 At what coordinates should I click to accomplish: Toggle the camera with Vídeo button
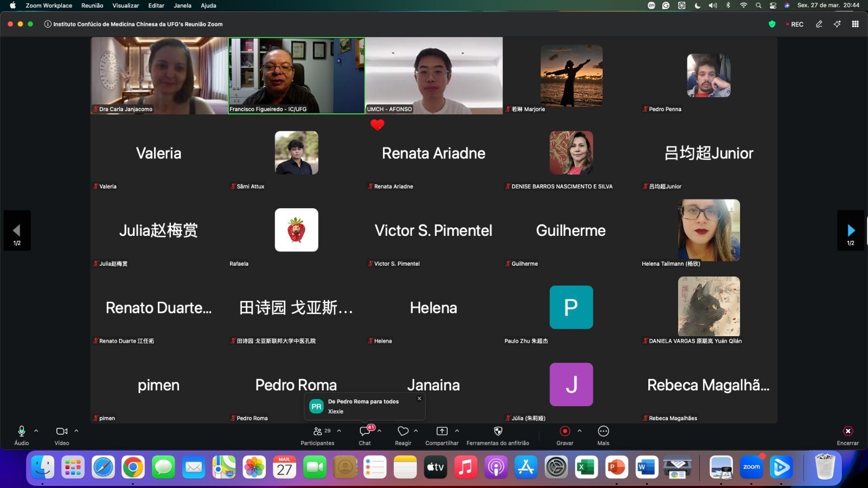pos(62,432)
